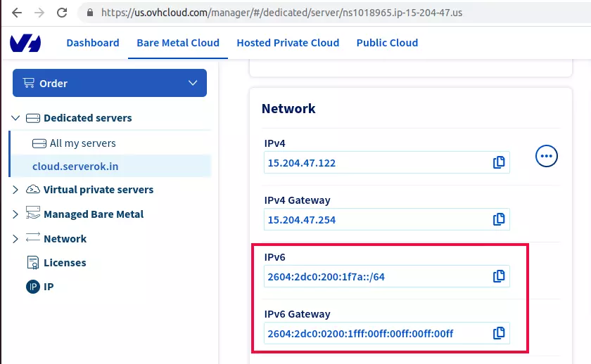The width and height of the screenshot is (591, 364).
Task: Open Managed Bare Metal section
Action: tap(94, 214)
